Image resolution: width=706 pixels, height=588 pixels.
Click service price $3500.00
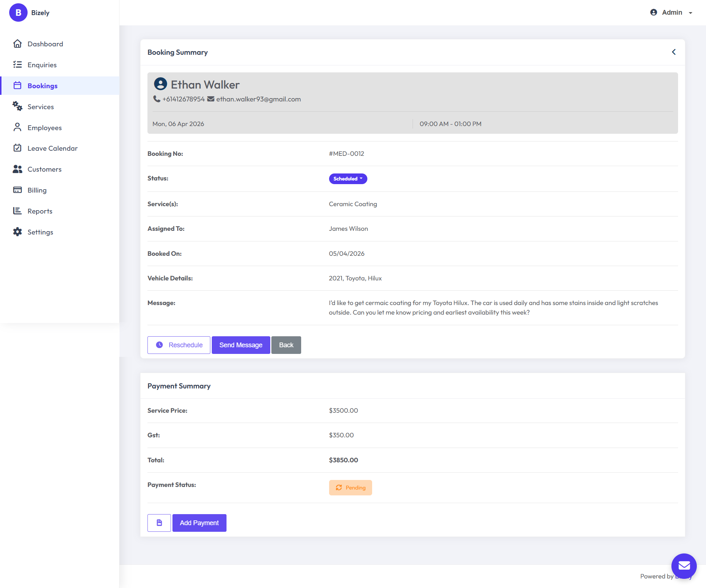[343, 410]
